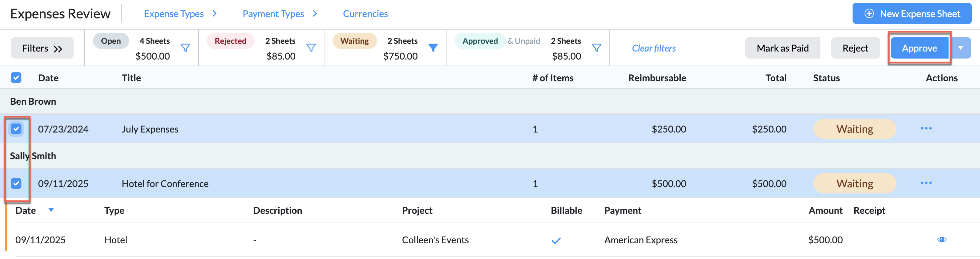Expand the Approve button dropdown arrow
This screenshot has height=259, width=980.
(960, 48)
